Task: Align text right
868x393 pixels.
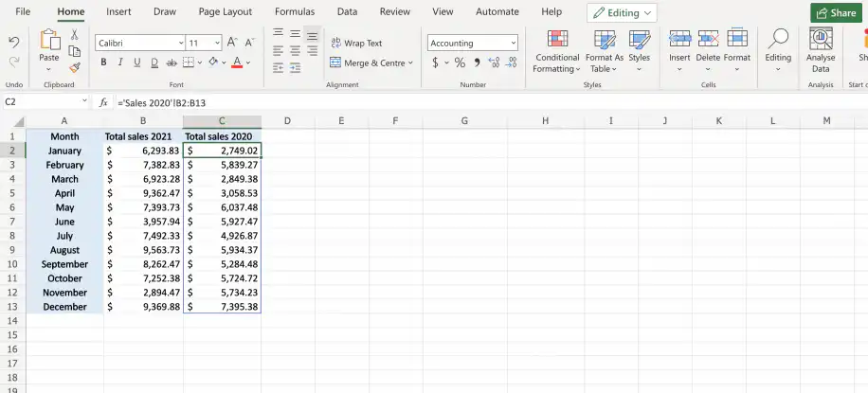Action: [312, 51]
